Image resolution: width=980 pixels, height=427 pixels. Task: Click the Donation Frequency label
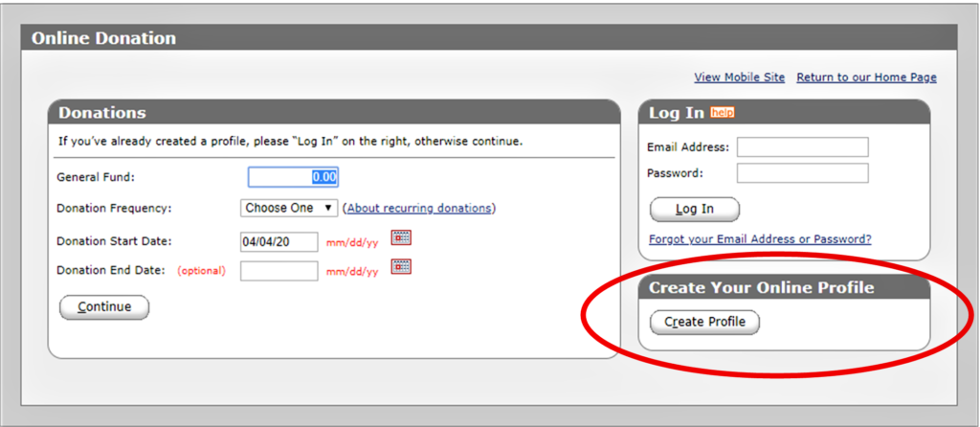[115, 208]
